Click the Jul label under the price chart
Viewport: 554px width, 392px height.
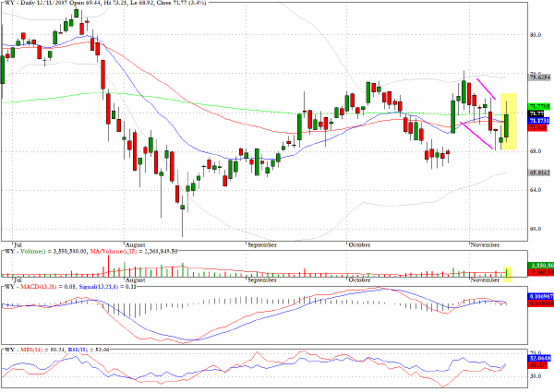point(18,244)
